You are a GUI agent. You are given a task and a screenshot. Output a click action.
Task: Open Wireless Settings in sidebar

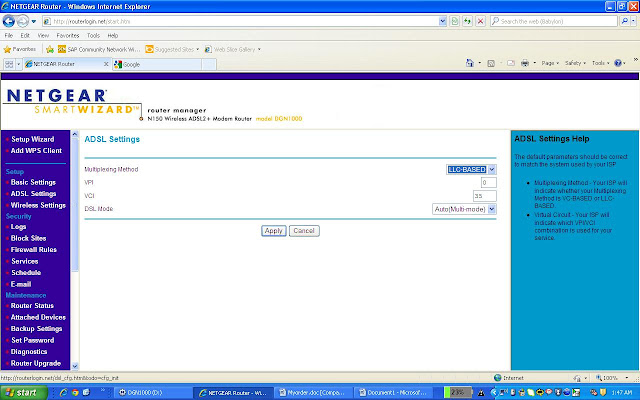tap(38, 205)
